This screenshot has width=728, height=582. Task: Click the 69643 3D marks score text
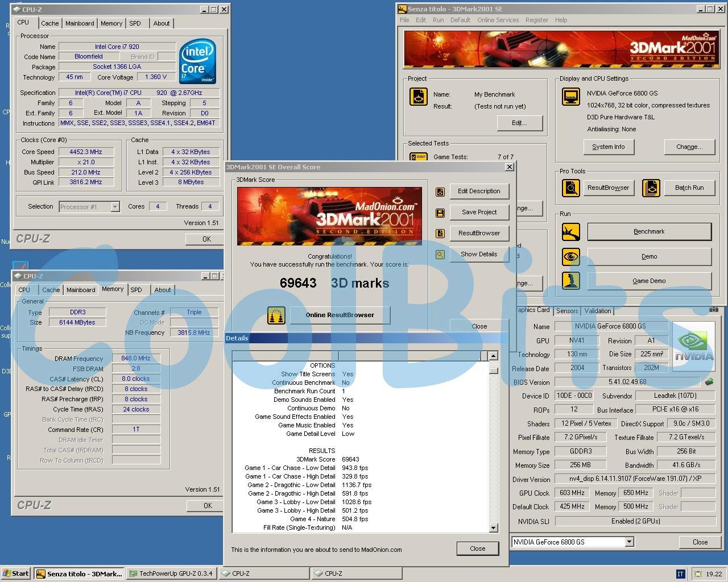[x=334, y=283]
